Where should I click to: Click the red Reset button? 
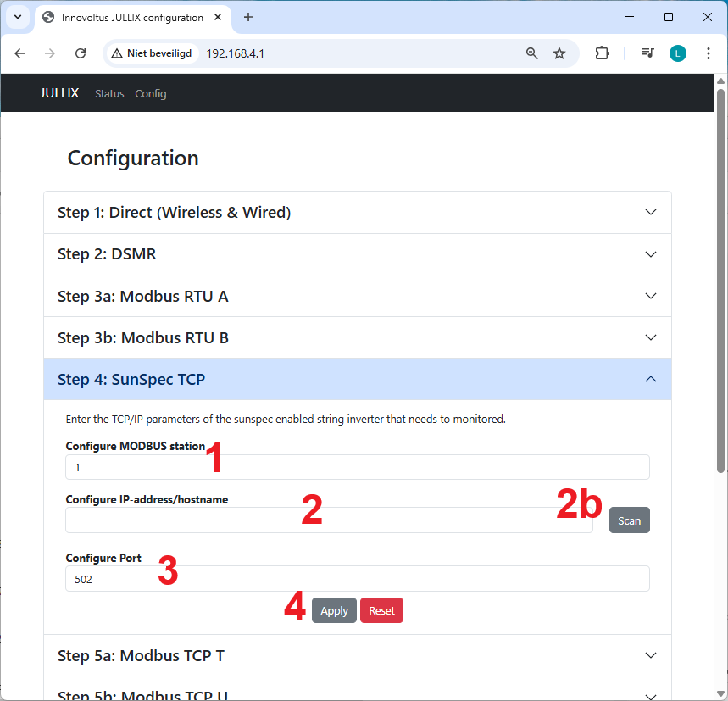coord(381,610)
